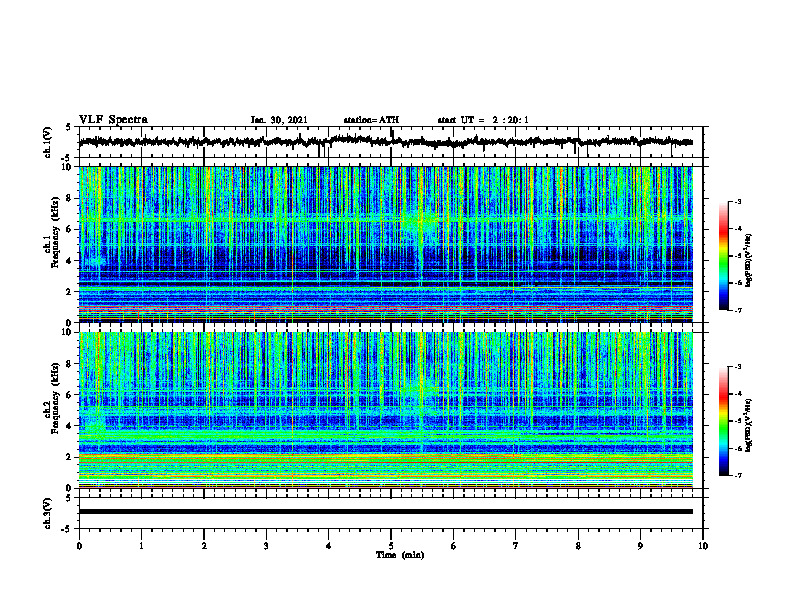
Task: Click the "ch.1(V)" waveform axis label
Action: click(48, 142)
